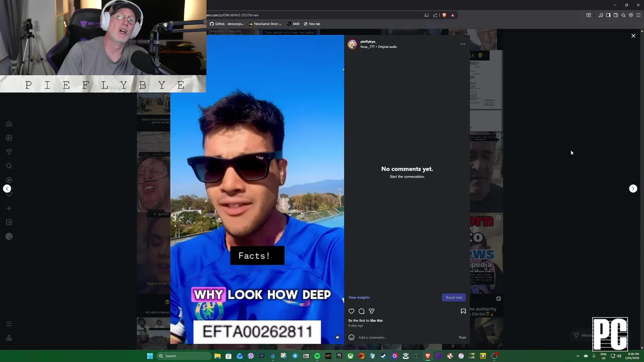
Task: Open the GitHub bookmark
Action: [227, 24]
